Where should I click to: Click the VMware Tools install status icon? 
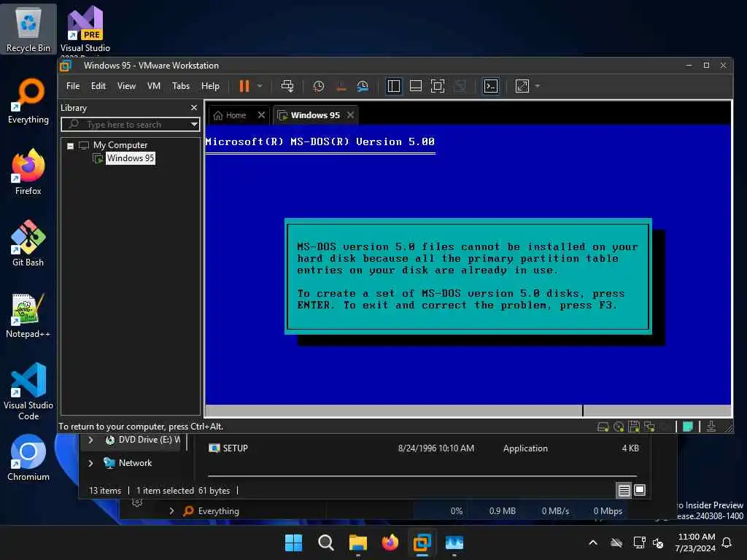pos(711,427)
